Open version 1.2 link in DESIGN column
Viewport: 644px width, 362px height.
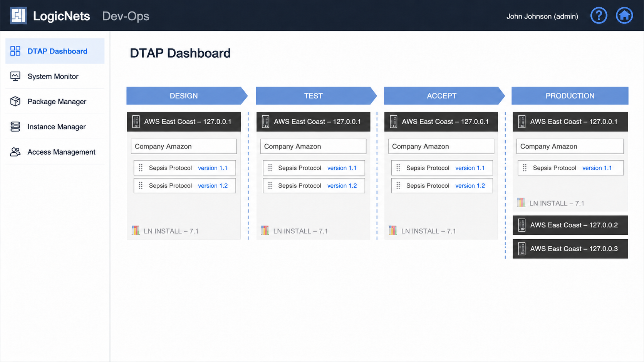[213, 185]
